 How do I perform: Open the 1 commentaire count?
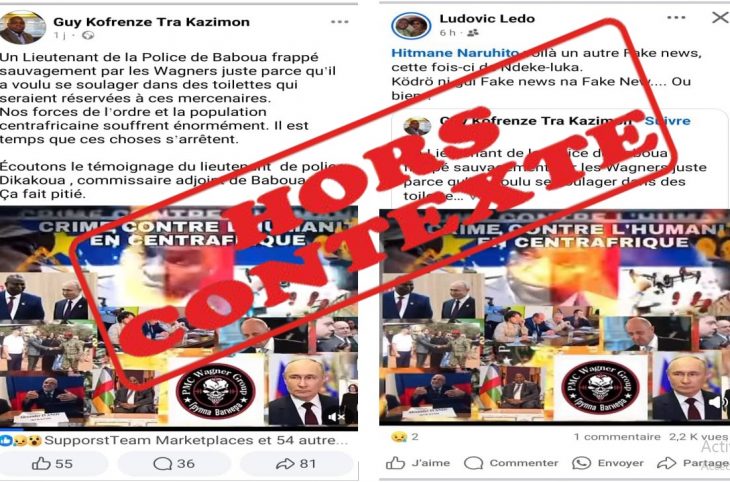point(617,437)
